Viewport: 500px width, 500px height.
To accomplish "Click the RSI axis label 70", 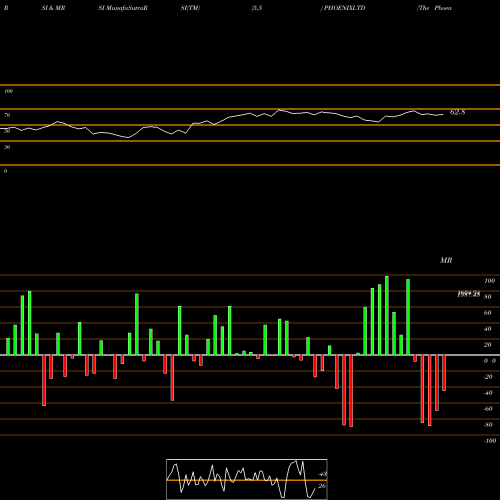I will [x=7, y=115].
